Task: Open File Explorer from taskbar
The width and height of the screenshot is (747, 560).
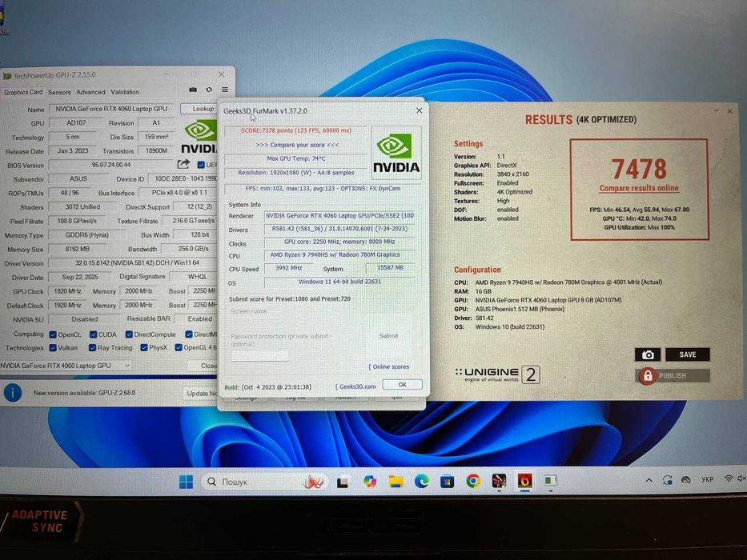Action: click(396, 482)
